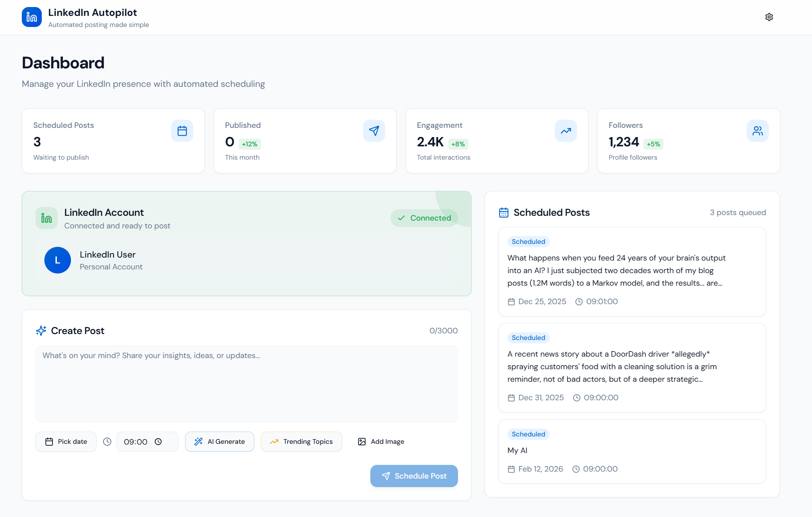Click '3 posts queued' text
This screenshot has height=517, width=812.
pos(738,212)
